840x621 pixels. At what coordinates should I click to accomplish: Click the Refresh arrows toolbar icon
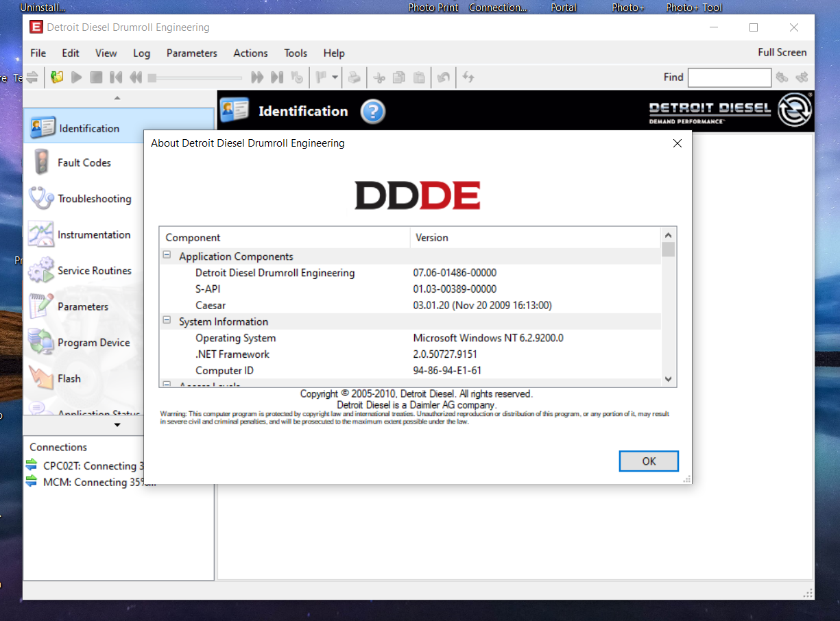coord(468,77)
